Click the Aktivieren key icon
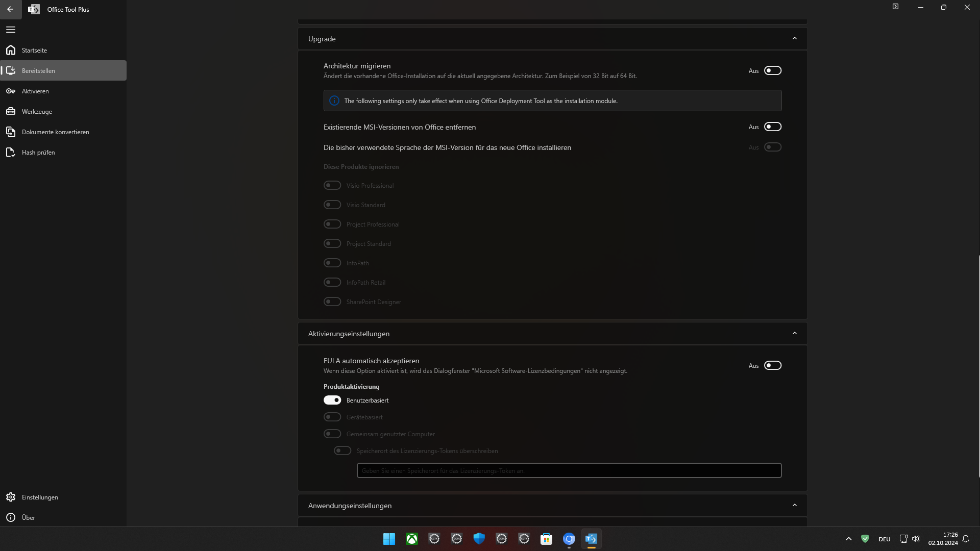Viewport: 980px width, 551px height. (11, 91)
